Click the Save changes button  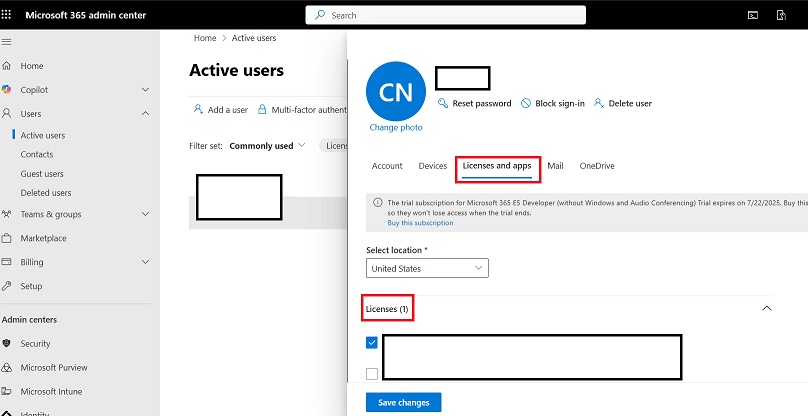coord(403,403)
